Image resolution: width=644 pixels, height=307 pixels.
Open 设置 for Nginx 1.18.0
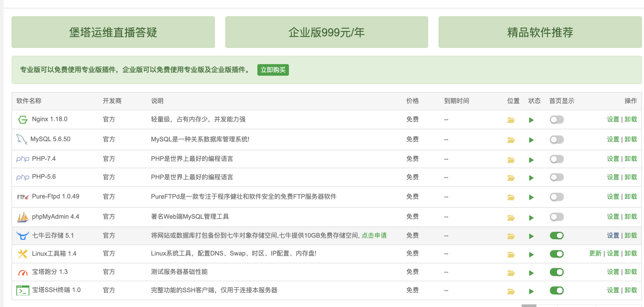click(613, 119)
